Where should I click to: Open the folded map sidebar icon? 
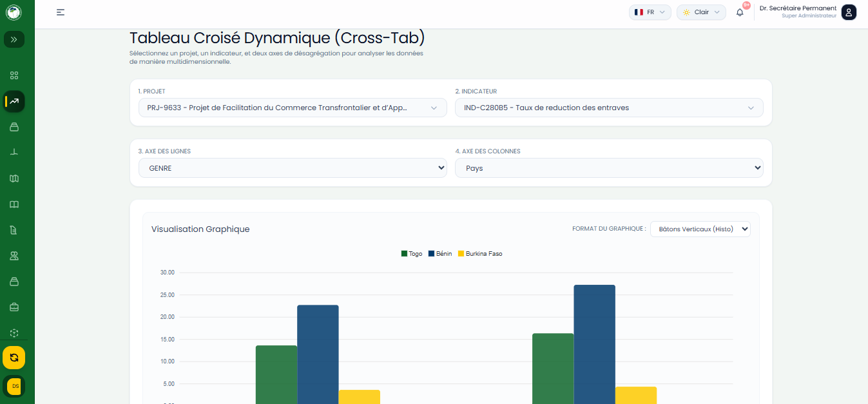[14, 178]
